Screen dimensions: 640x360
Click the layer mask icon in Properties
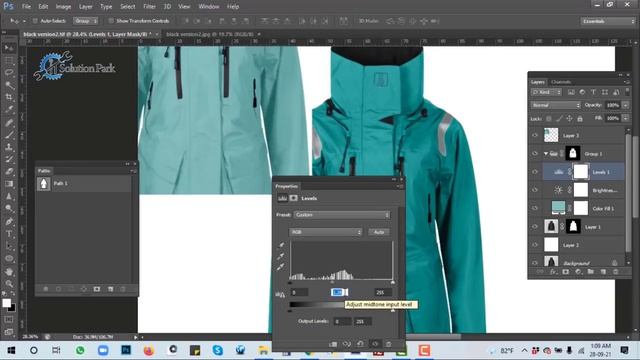(x=293, y=198)
